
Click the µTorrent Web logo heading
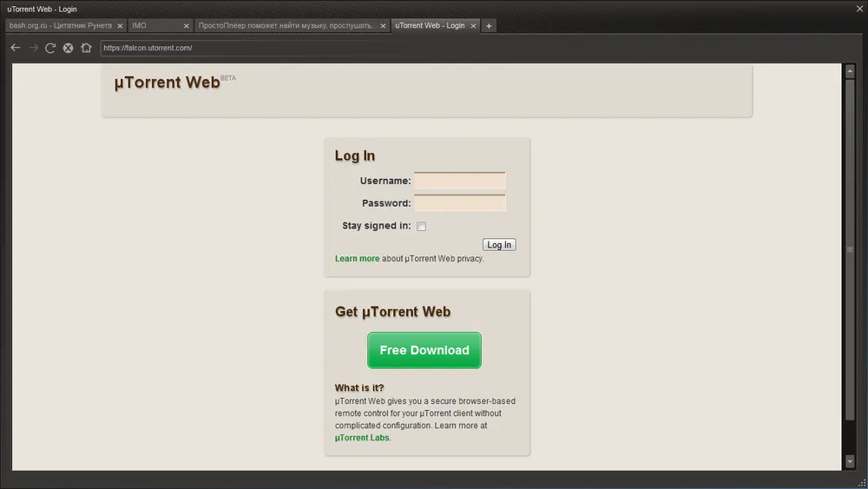click(168, 83)
